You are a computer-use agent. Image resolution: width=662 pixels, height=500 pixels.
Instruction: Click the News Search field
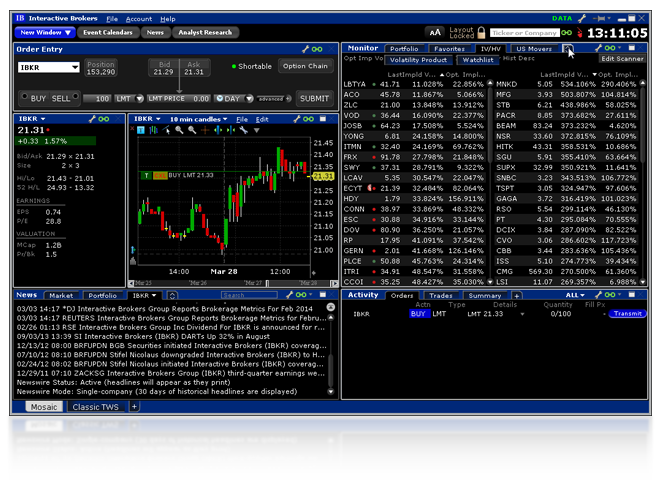pyautogui.click(x=249, y=295)
